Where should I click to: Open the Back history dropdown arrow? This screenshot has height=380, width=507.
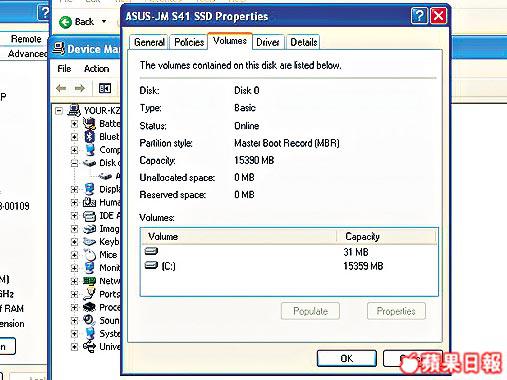point(104,22)
